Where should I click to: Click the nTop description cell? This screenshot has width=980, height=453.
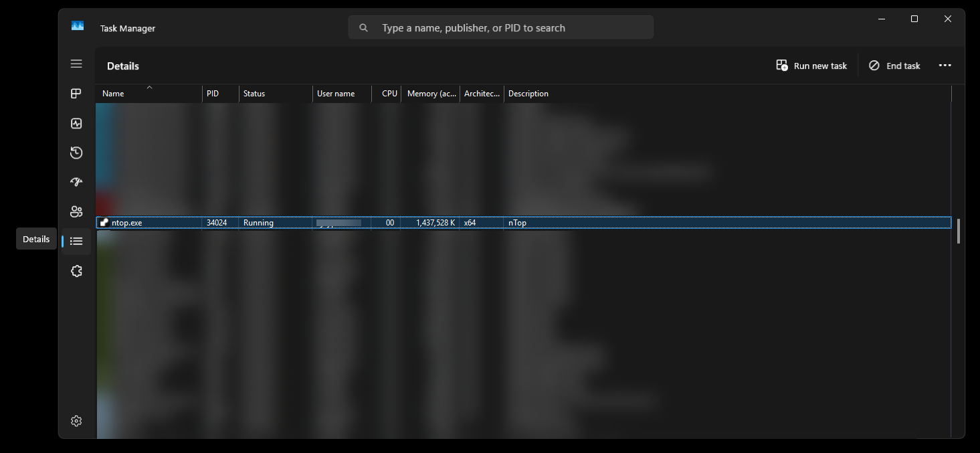(x=517, y=223)
